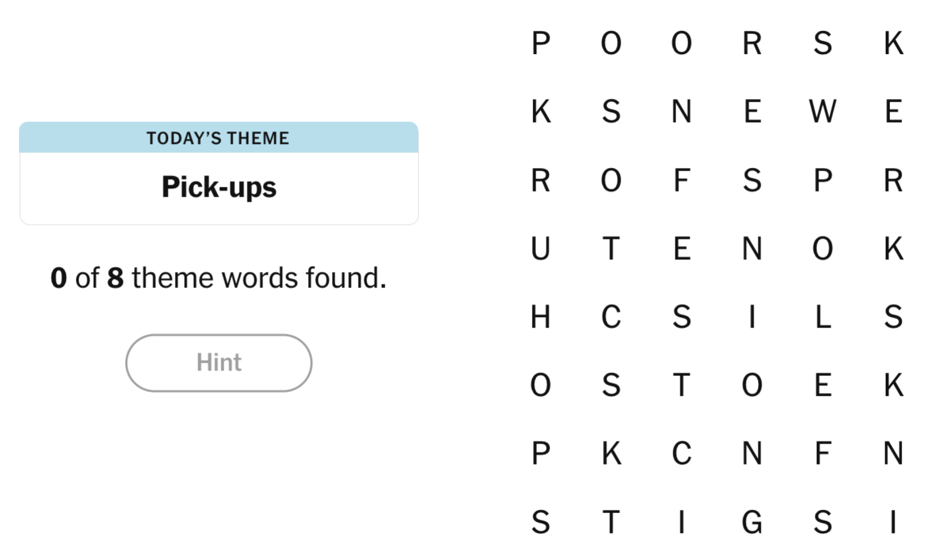Select letter I in the fifth row

click(752, 317)
